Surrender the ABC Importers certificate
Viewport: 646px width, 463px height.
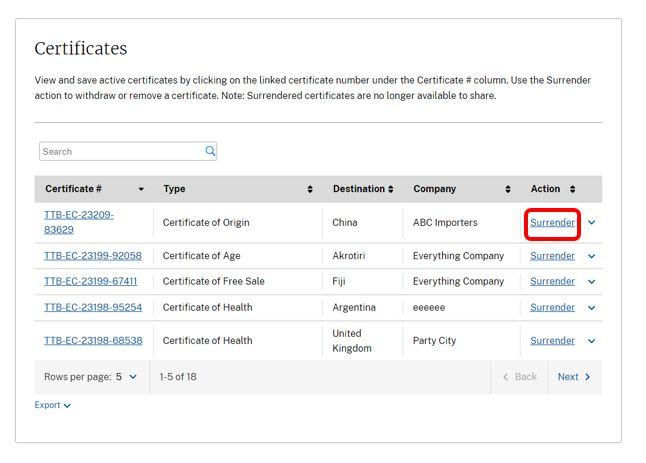point(552,223)
